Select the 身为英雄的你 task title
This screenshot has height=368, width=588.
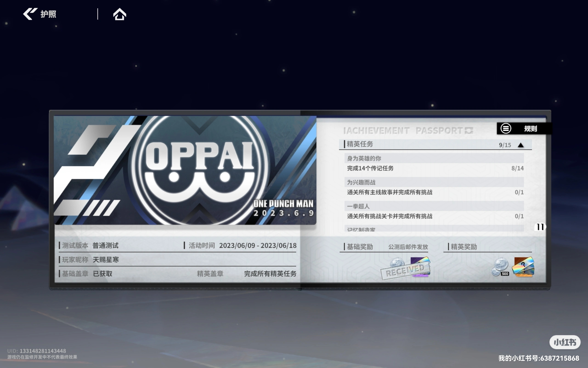364,158
